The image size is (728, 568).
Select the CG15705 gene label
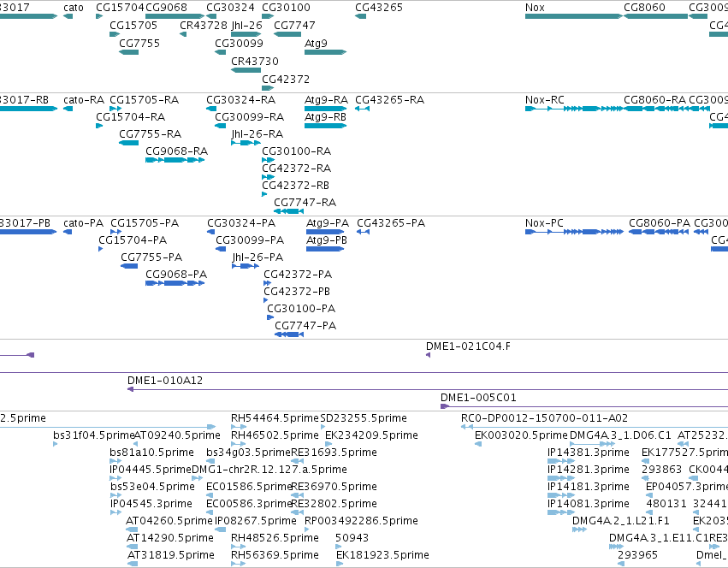[133, 26]
